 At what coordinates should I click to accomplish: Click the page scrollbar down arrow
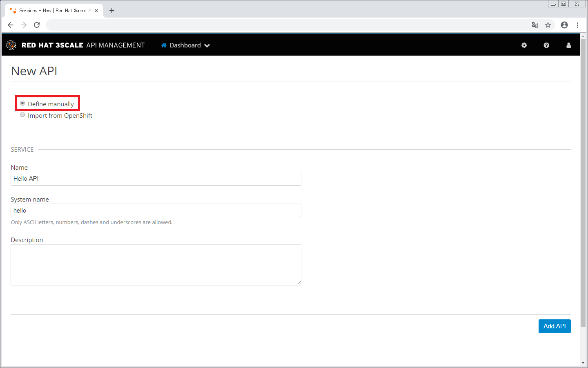coord(583,363)
